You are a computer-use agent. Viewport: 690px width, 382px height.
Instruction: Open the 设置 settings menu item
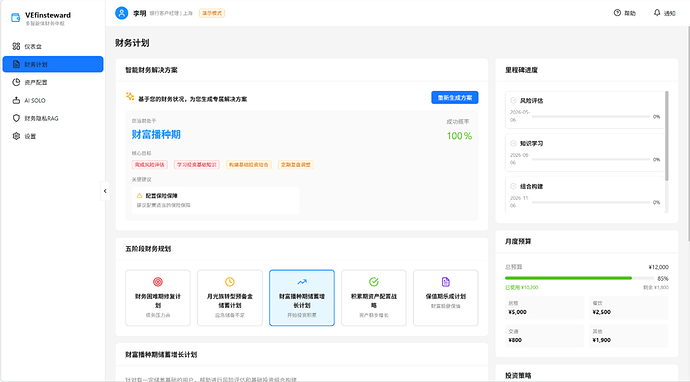53,136
